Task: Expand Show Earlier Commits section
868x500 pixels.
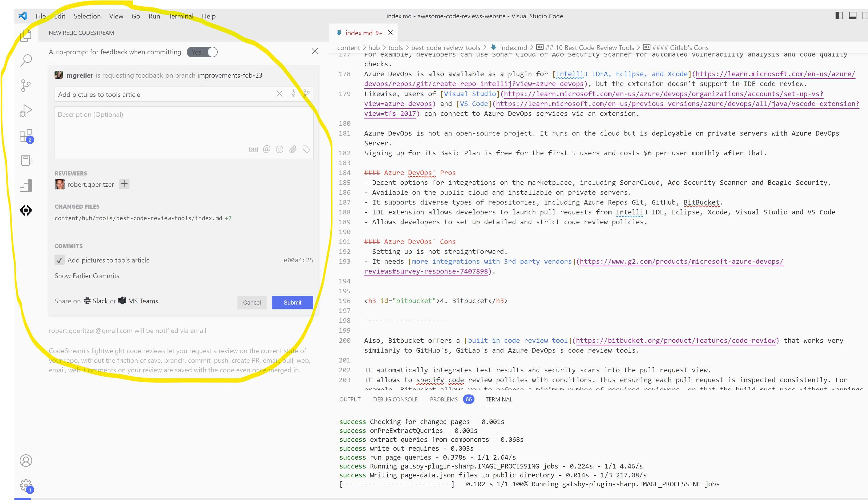Action: click(87, 276)
